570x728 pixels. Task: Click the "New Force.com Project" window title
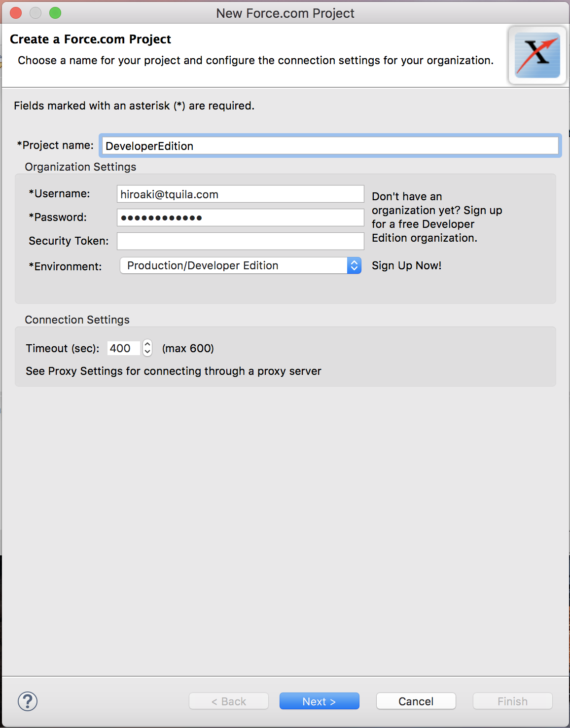285,13
